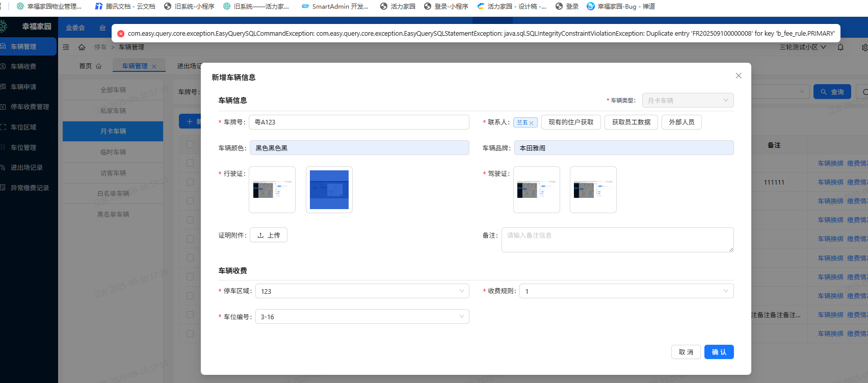Open the first 驾驶证 thumbnail
Screen dimensions: 868x383
(537, 190)
